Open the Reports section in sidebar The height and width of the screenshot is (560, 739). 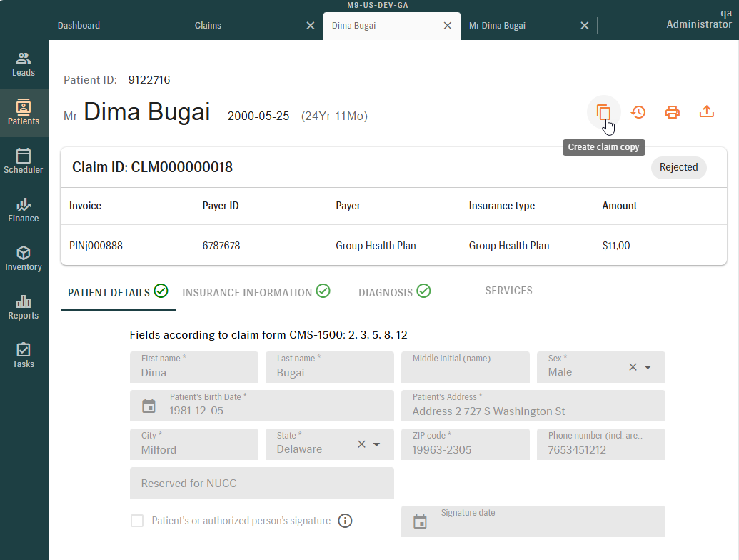click(24, 307)
